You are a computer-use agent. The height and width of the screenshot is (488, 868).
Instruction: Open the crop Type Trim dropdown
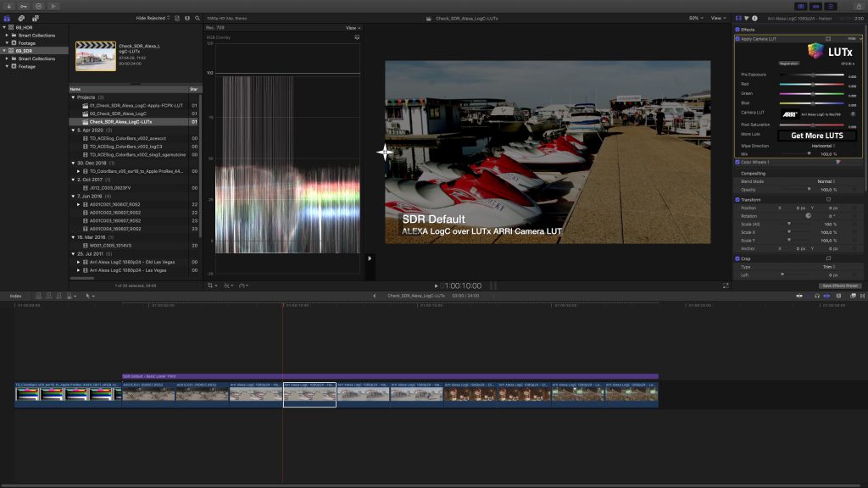pos(829,267)
